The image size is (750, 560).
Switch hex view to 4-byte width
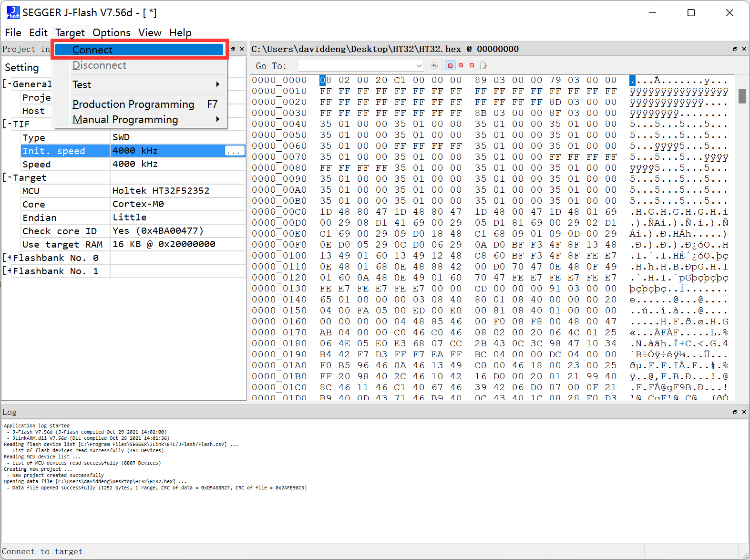click(472, 65)
